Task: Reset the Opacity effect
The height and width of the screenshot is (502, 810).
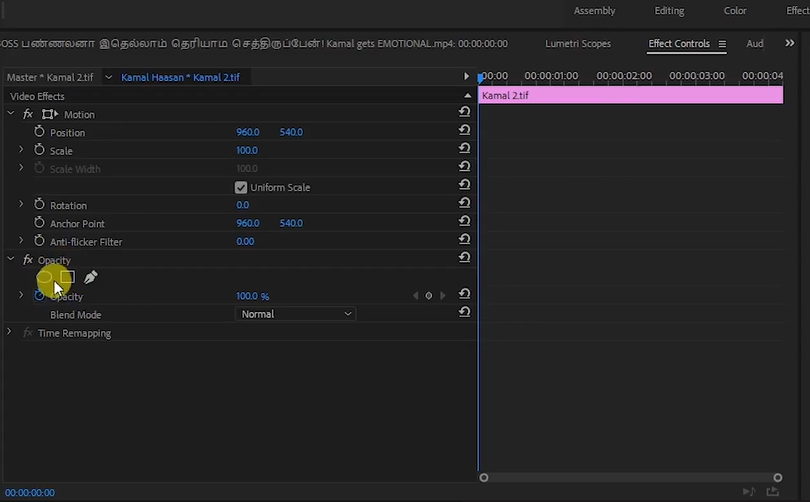Action: [x=464, y=257]
